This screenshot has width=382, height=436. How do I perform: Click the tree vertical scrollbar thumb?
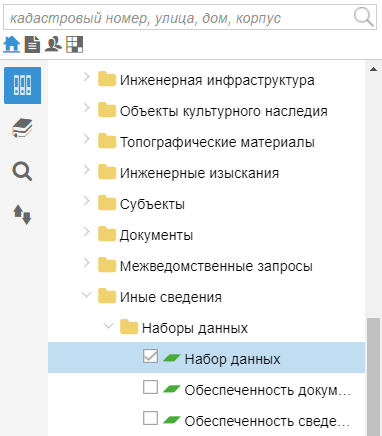coord(373,377)
